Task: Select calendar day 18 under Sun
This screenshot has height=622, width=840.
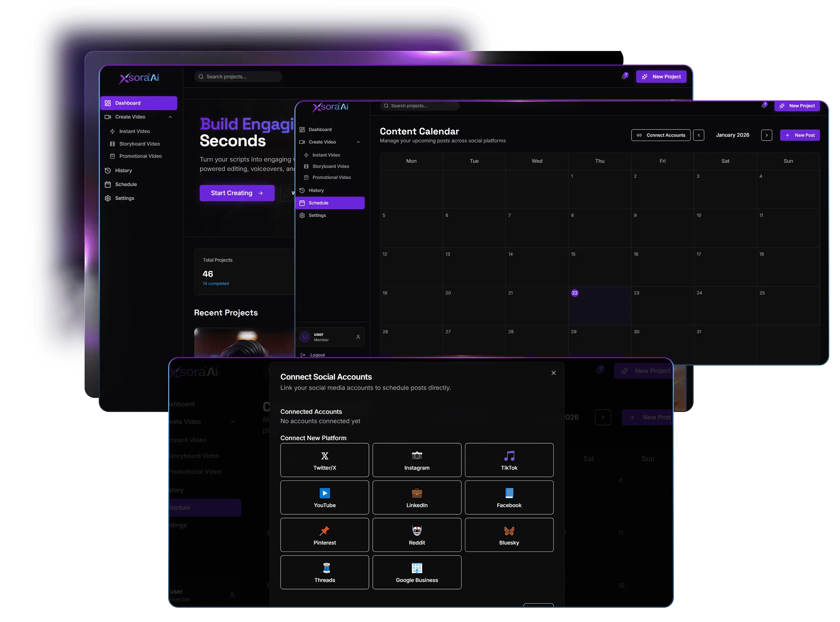Action: (788, 267)
